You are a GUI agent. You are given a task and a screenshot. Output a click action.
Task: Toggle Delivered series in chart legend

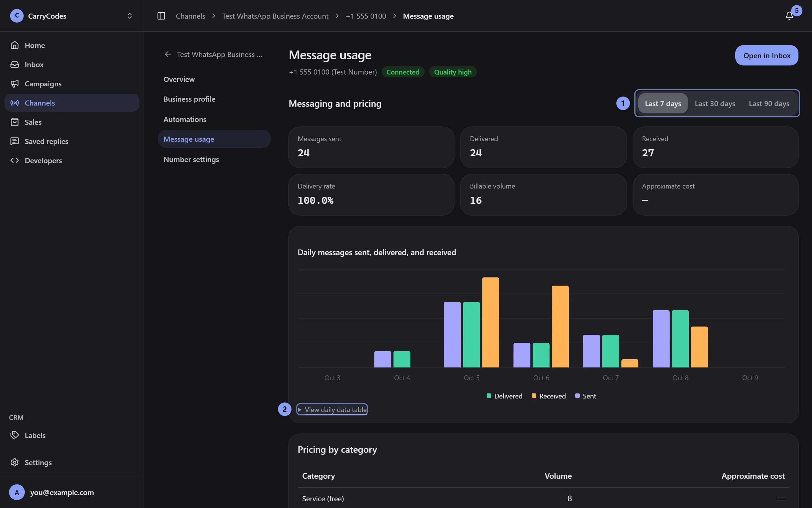click(x=504, y=396)
